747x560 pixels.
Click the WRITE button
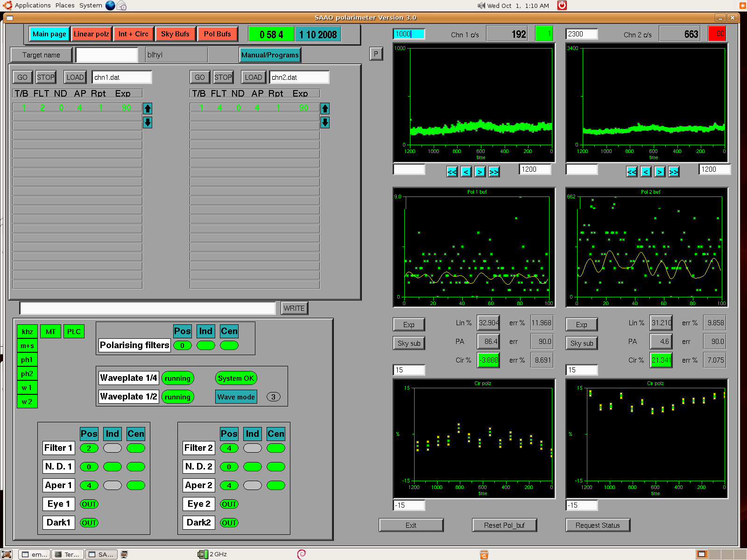(294, 308)
